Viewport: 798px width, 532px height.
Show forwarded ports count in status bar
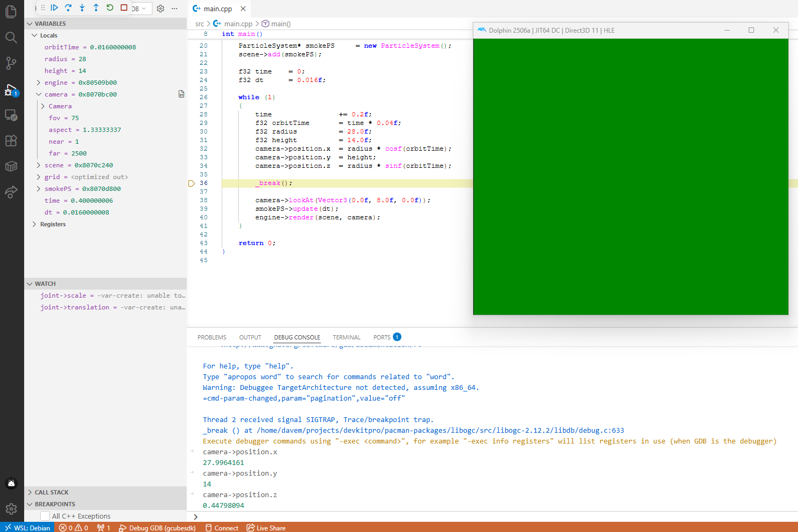(104, 527)
